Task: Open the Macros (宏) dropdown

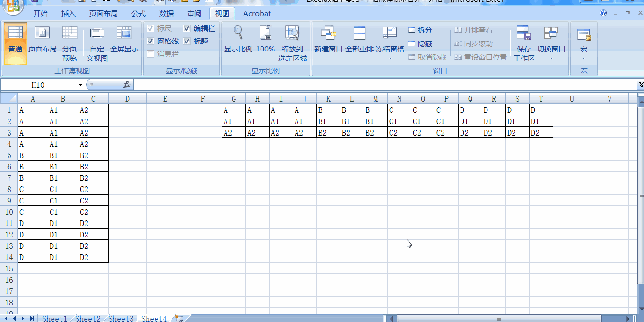Action: pos(584,43)
